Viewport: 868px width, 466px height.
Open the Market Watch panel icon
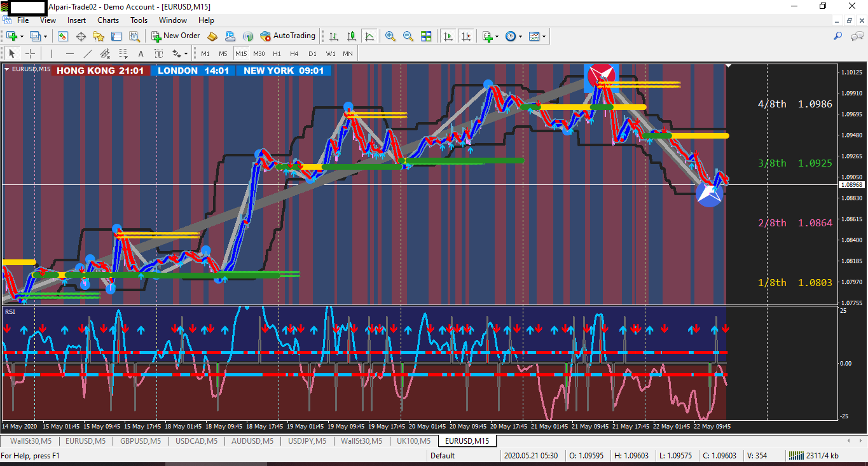63,36
